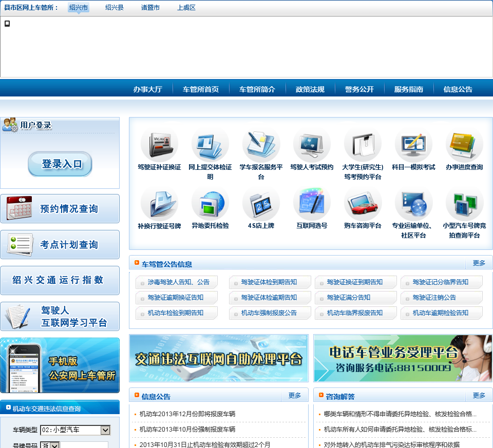Open the 异地委托检验 icon
The width and height of the screenshot is (493, 448).
(x=210, y=204)
